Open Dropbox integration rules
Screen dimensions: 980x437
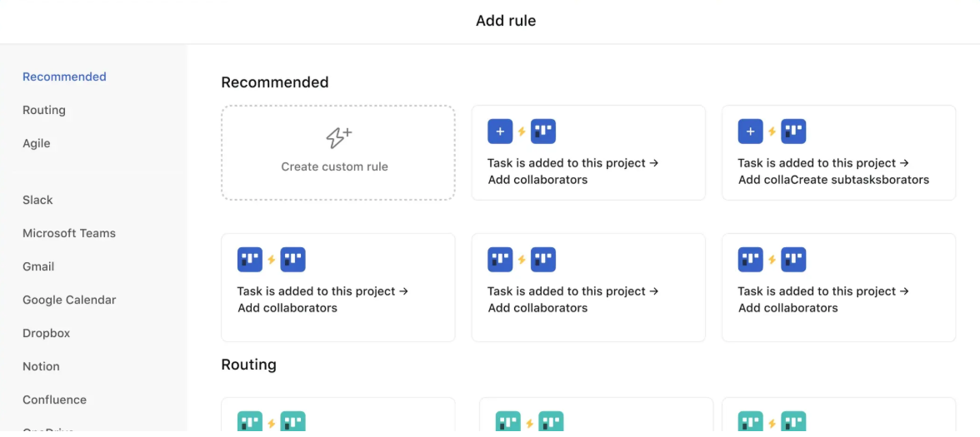47,333
